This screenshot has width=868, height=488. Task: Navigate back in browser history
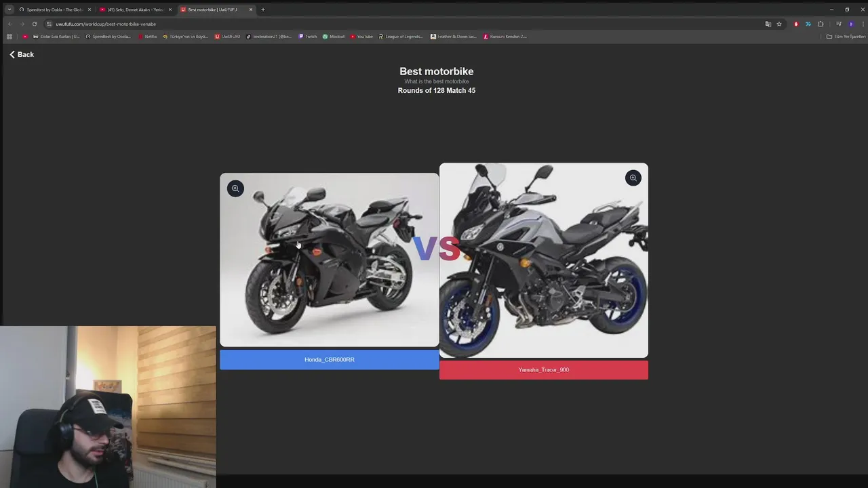click(10, 24)
